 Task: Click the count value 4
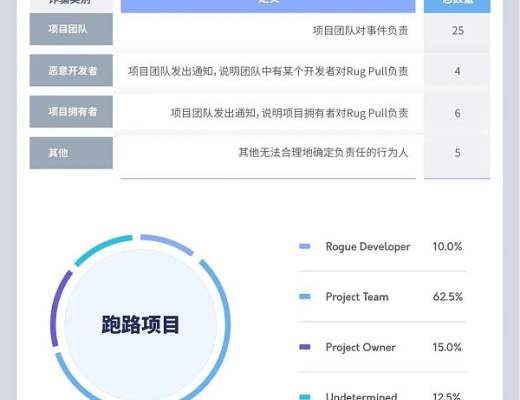pyautogui.click(x=457, y=71)
